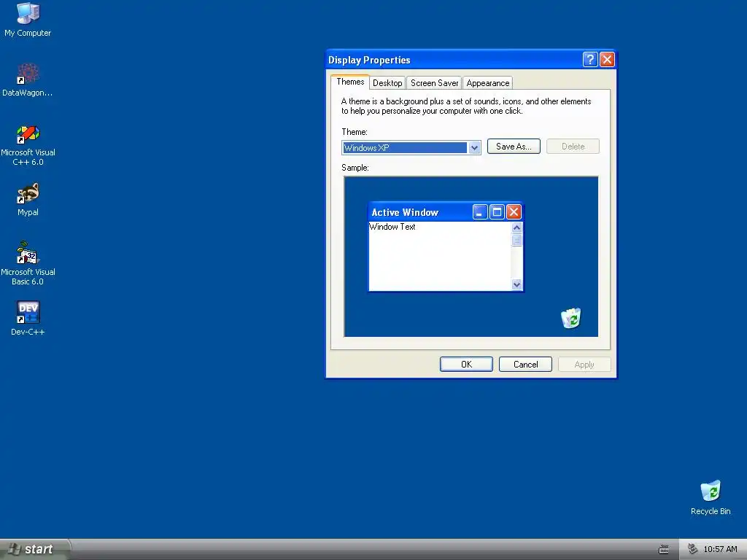Click the Theme: label
This screenshot has height=560, width=747.
point(355,132)
